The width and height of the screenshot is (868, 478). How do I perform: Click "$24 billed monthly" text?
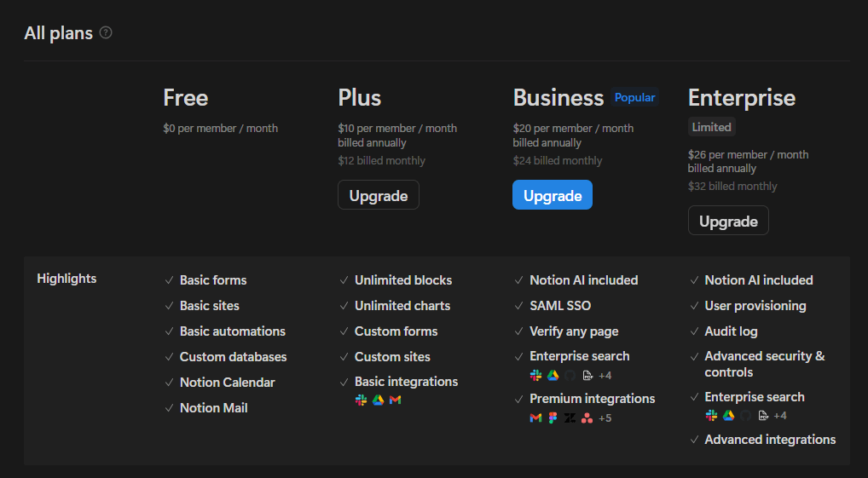pyautogui.click(x=558, y=160)
